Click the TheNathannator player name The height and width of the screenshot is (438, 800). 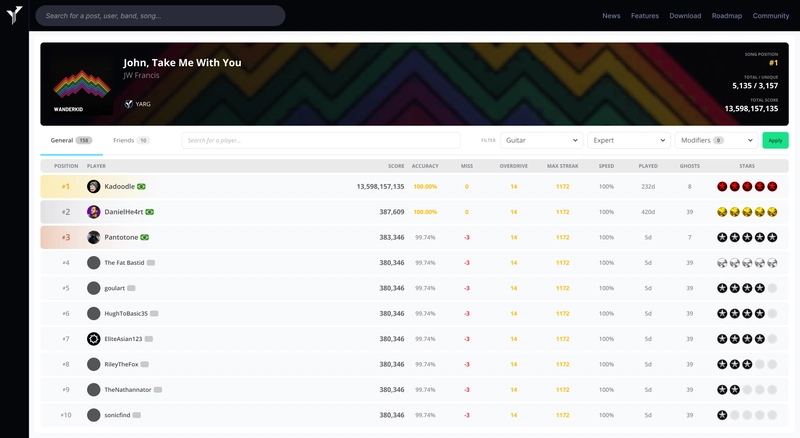128,390
